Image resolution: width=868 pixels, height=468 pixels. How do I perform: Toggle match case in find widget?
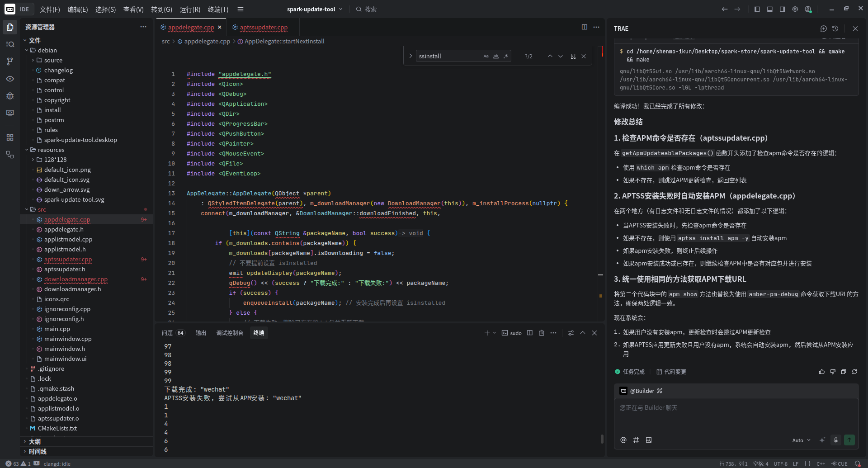click(486, 57)
